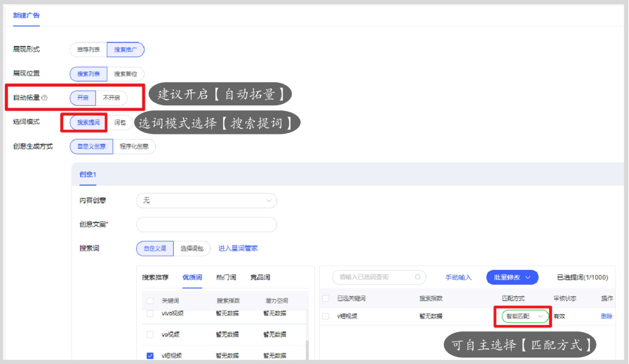This screenshot has height=364, width=629.
Task: Select 不开启 to disable auto expansion
Action: (113, 98)
